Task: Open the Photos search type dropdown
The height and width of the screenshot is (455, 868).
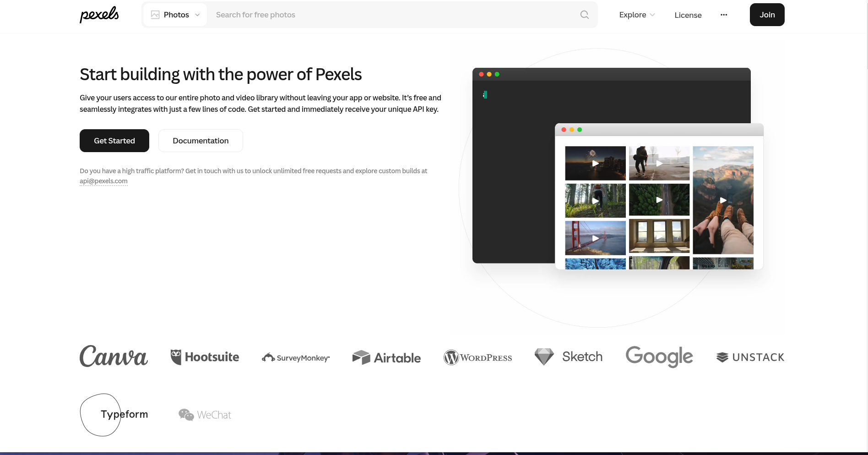Action: pos(175,15)
